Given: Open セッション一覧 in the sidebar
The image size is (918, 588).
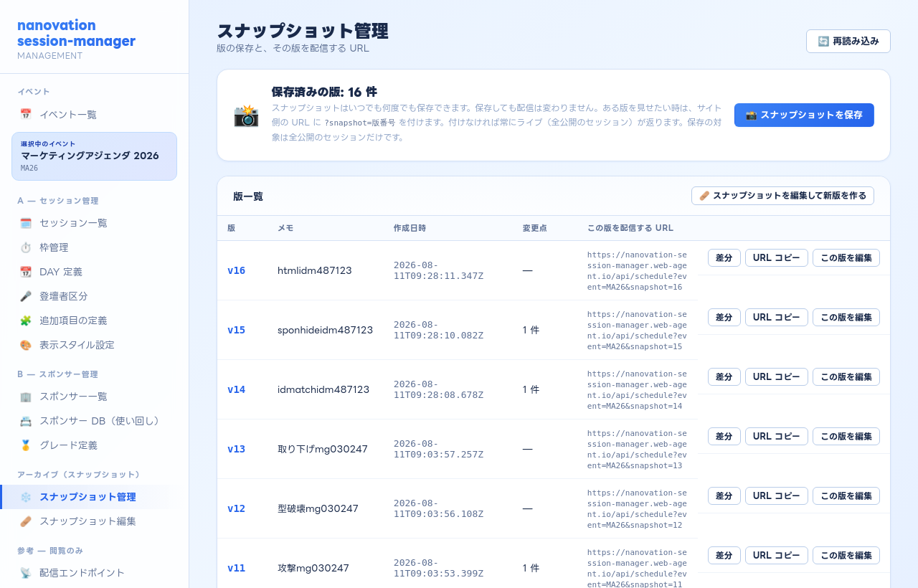Looking at the screenshot, I should coord(95,223).
